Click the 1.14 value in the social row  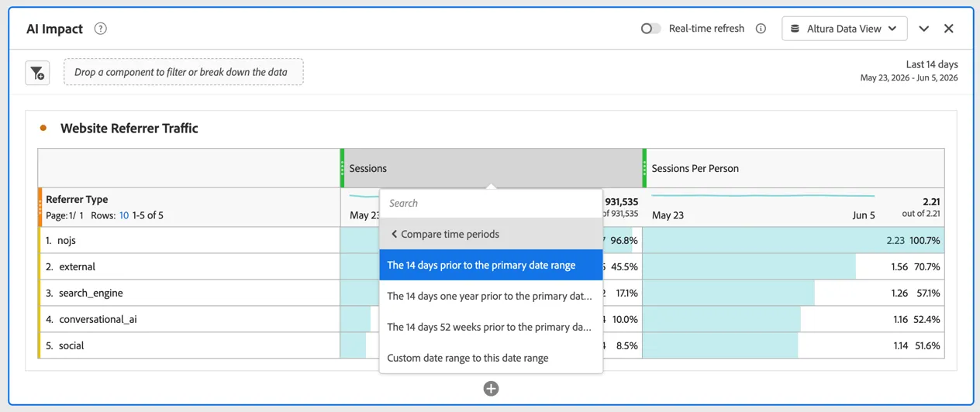click(900, 345)
